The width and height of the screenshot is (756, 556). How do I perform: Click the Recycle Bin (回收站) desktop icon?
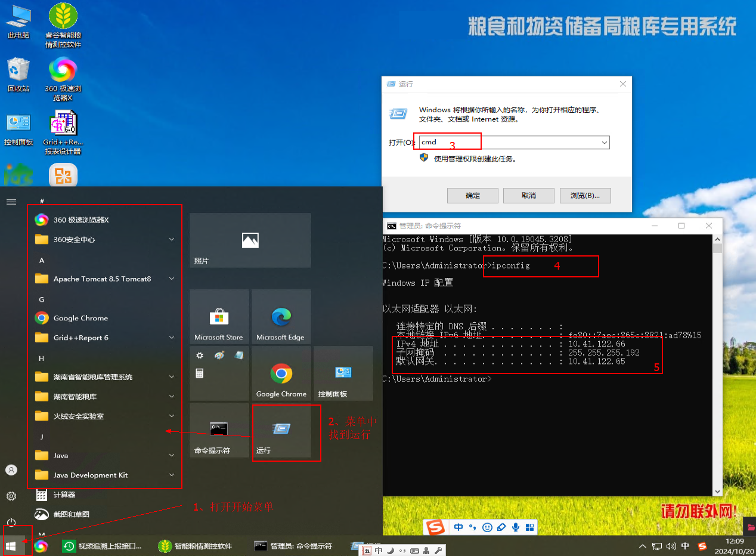18,75
